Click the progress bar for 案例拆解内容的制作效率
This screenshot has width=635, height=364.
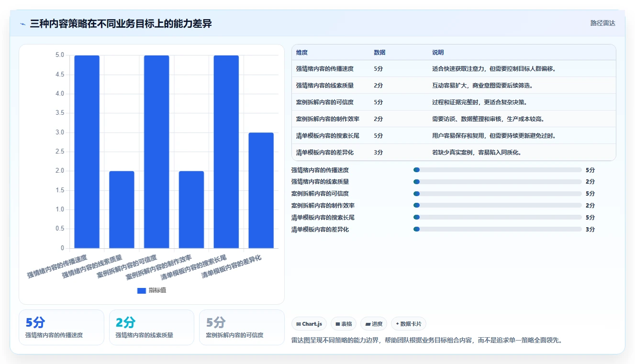click(x=498, y=206)
